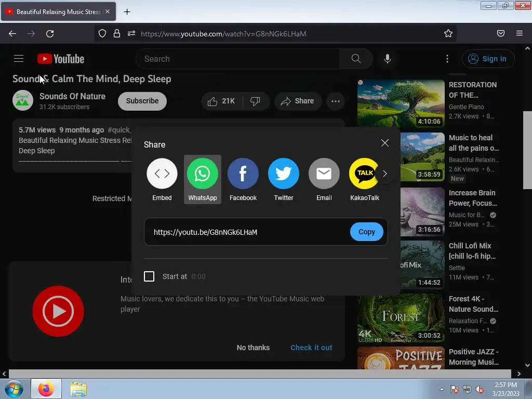Tick the Start at checkbox

[149, 276]
